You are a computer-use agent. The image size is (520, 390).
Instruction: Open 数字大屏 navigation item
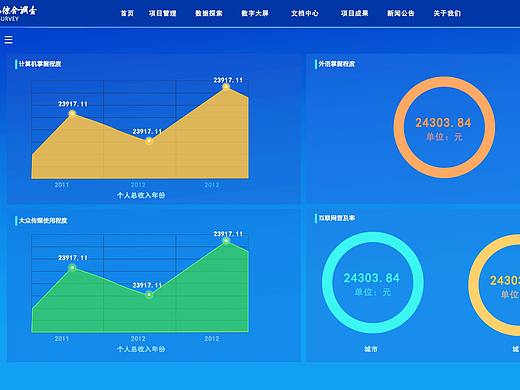point(255,13)
